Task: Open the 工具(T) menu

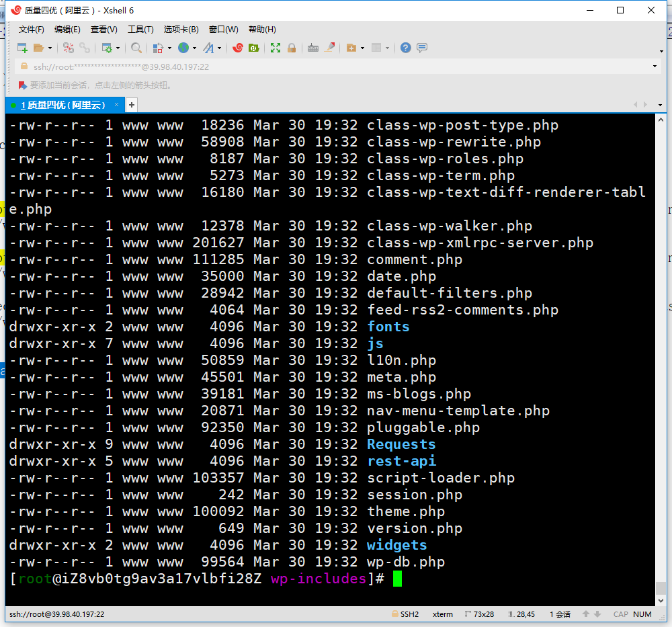Action: (x=140, y=30)
